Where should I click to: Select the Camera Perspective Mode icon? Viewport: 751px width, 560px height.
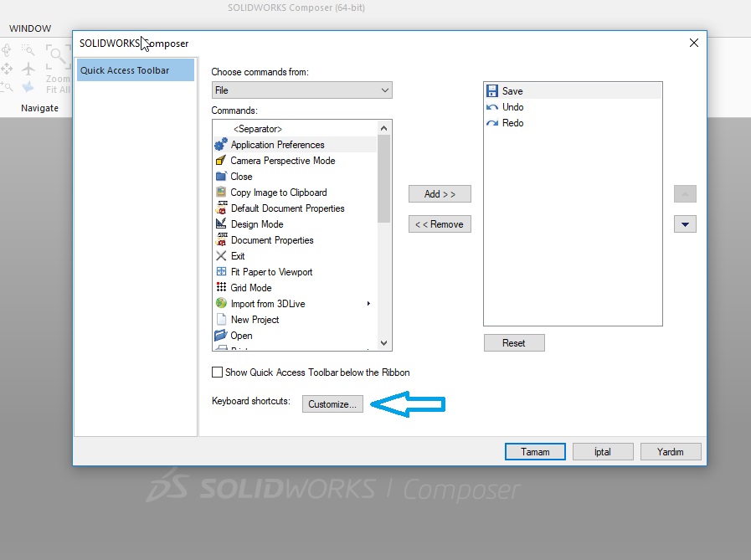coord(221,161)
